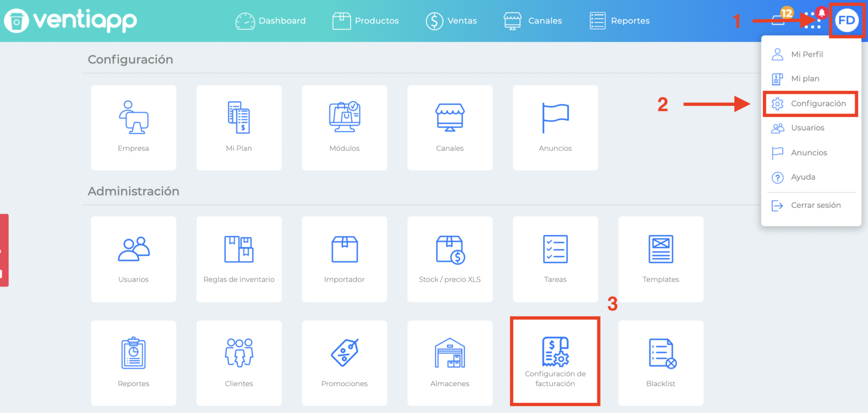
Task: Select Configuración in the user menu
Action: 810,104
